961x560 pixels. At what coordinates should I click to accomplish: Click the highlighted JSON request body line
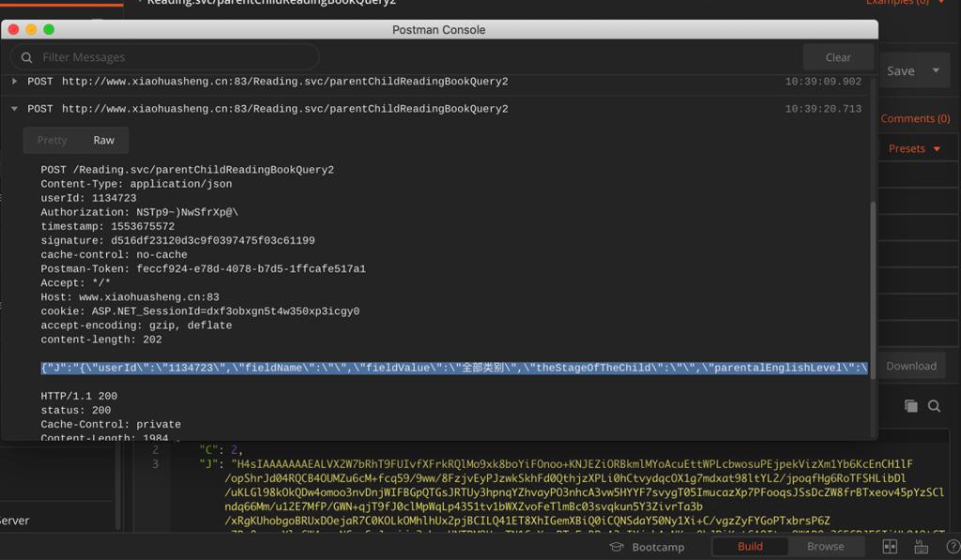coord(454,368)
